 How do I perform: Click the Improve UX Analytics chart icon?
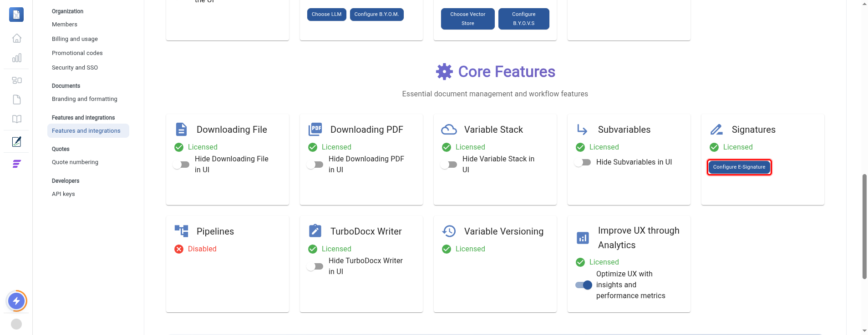pos(583,238)
